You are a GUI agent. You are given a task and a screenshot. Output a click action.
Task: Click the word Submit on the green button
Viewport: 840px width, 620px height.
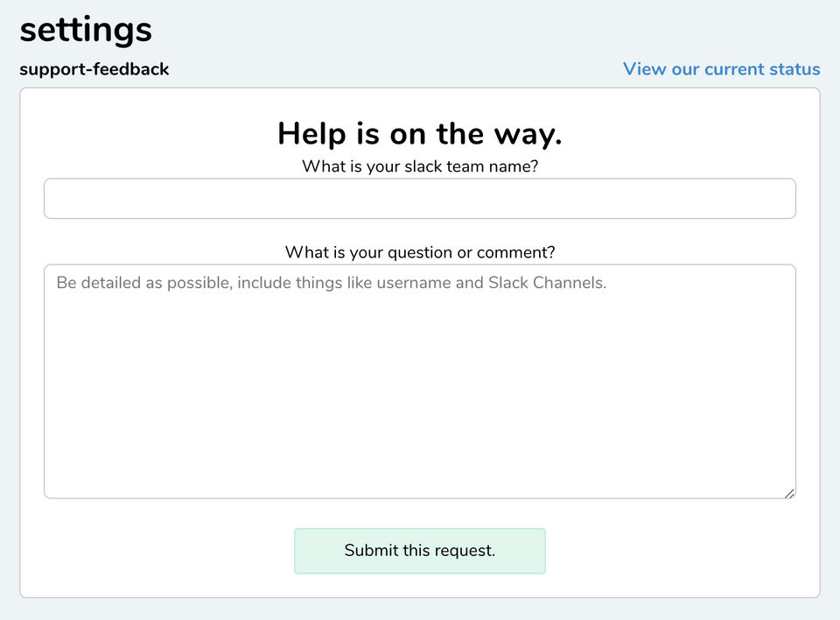tap(371, 551)
